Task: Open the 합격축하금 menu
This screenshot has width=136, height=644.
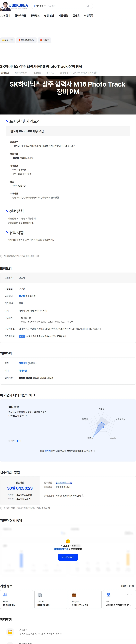Action: (x=20, y=15)
